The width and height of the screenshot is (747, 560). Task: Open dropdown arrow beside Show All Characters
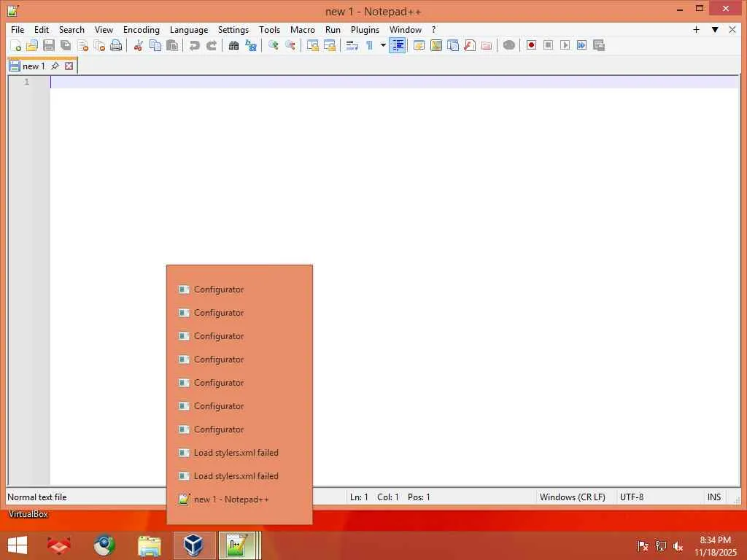point(382,45)
